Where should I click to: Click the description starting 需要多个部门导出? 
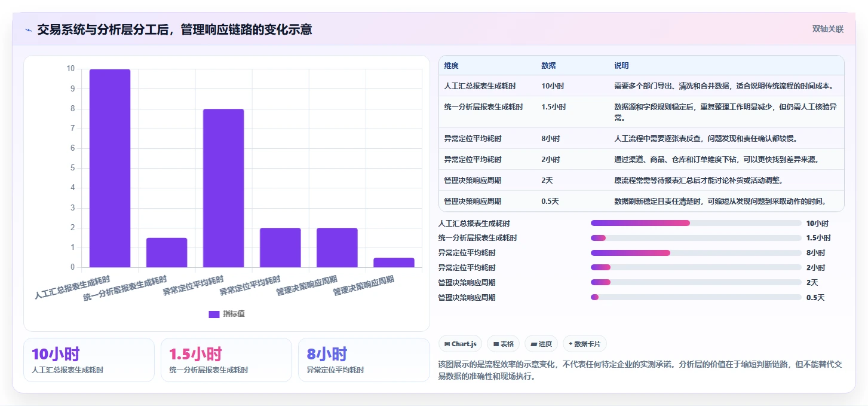click(723, 86)
